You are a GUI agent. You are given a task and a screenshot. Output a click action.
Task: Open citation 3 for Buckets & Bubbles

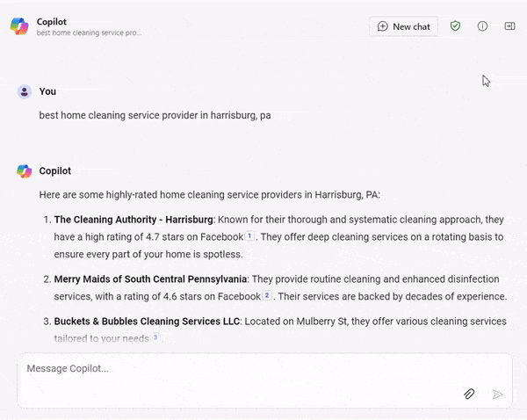pos(155,337)
